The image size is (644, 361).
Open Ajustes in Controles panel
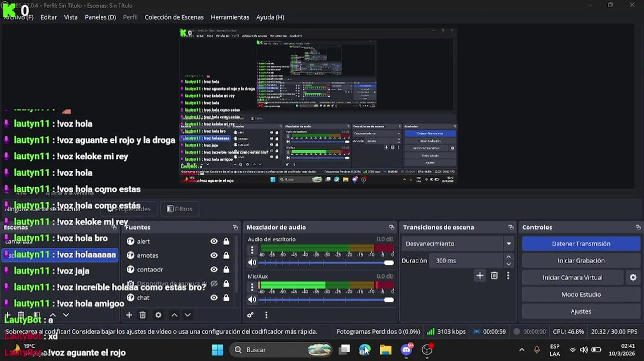(x=581, y=311)
